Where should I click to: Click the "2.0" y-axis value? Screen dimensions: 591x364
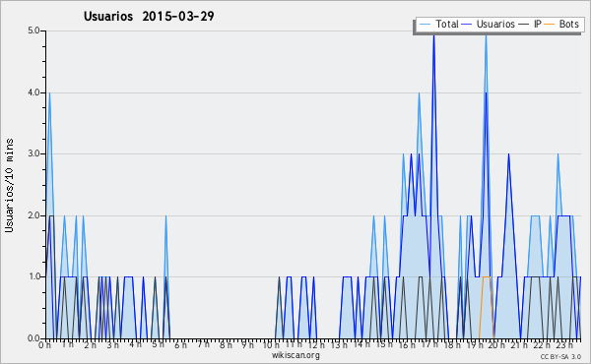(33, 215)
